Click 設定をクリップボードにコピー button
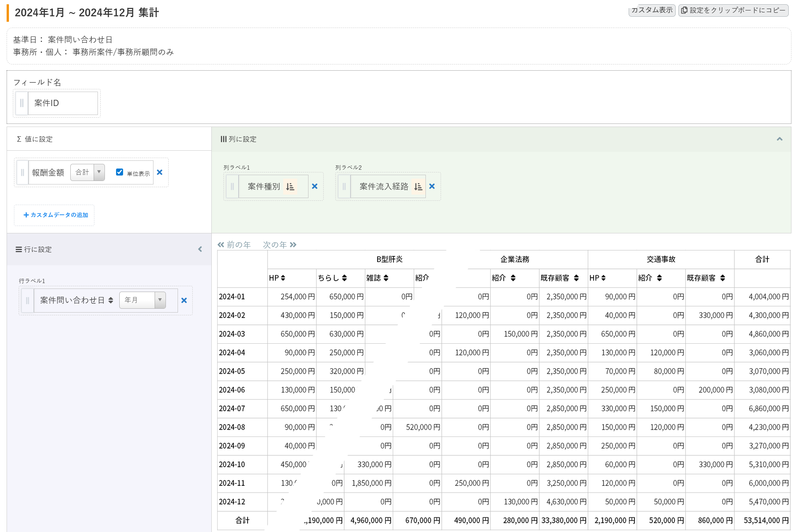 [733, 10]
